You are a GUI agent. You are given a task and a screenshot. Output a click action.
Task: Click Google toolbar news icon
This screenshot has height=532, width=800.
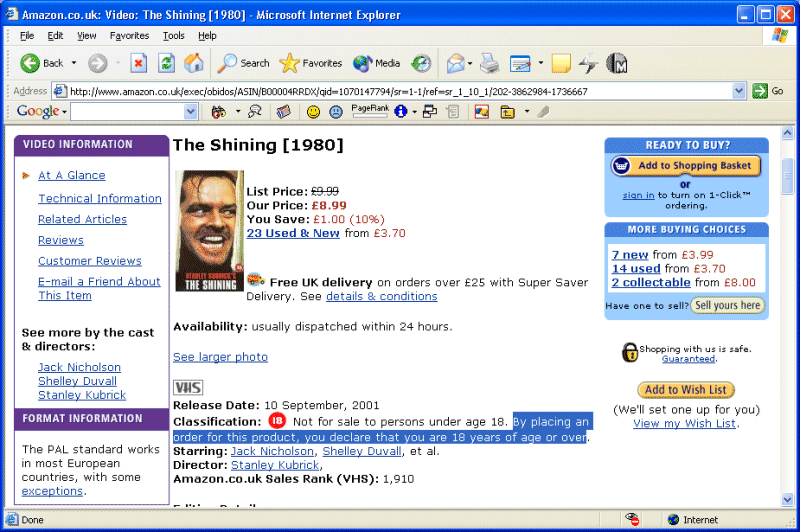tap(284, 112)
